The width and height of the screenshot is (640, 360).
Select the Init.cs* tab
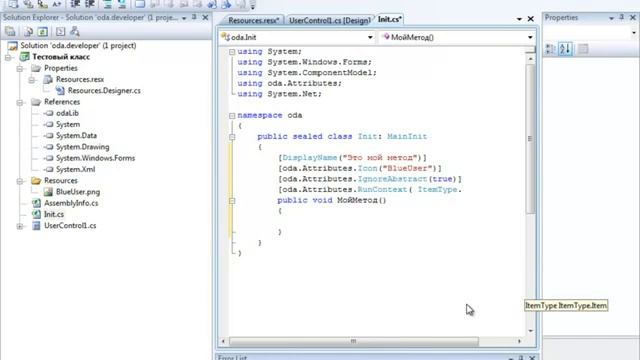(389, 19)
